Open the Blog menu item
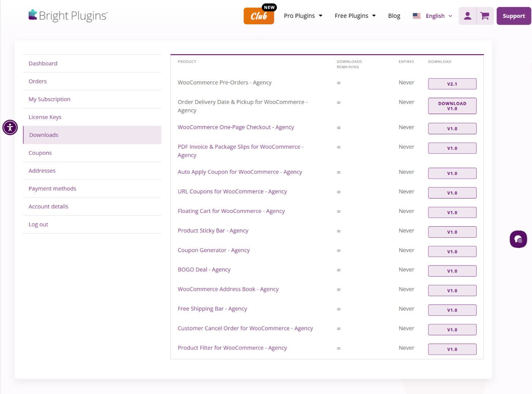The height and width of the screenshot is (394, 532). 394,16
